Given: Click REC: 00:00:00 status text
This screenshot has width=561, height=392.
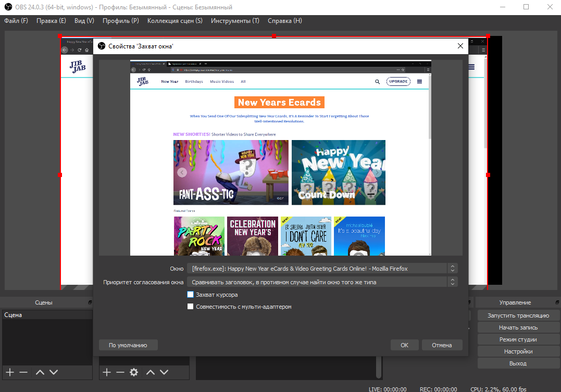Looking at the screenshot, I should (438, 389).
